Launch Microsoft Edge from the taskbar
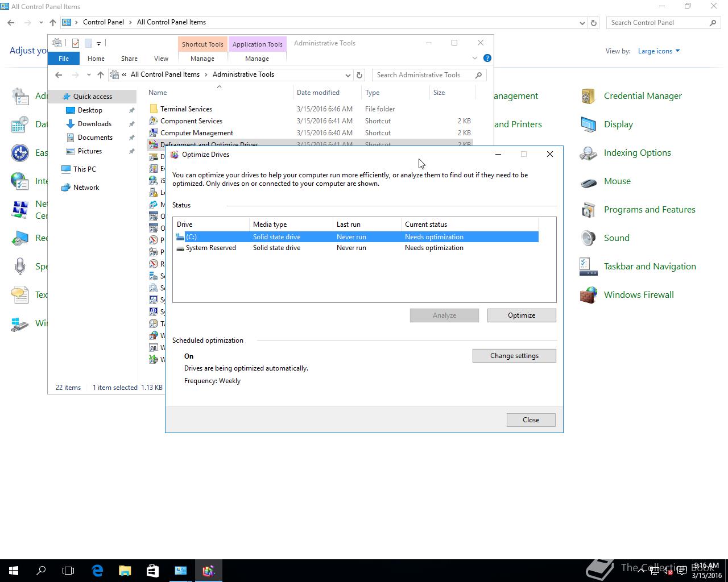 [x=97, y=571]
